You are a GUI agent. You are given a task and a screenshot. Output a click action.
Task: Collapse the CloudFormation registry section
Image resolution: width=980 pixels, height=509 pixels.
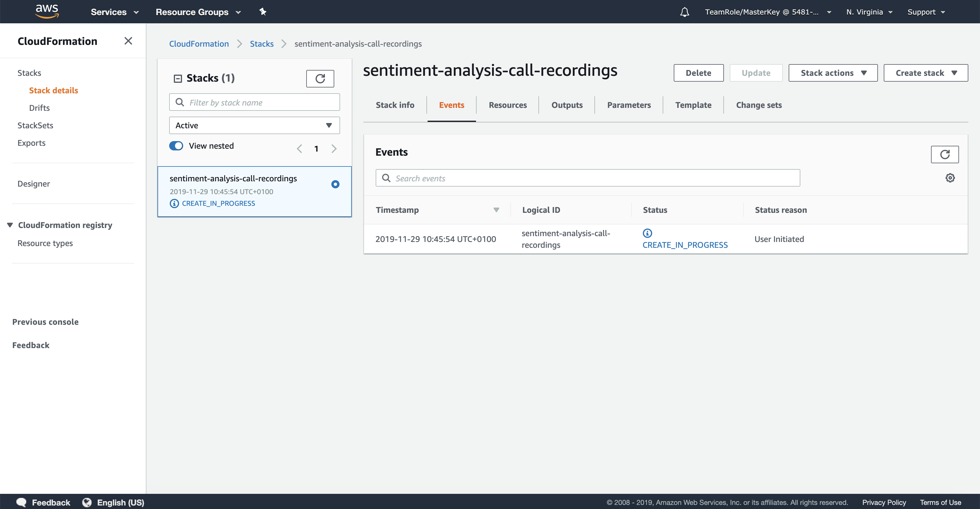tap(10, 225)
